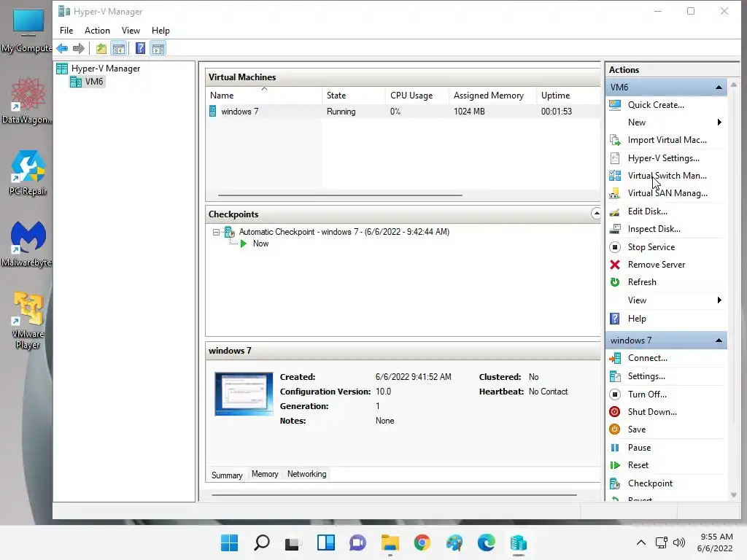Image resolution: width=747 pixels, height=560 pixels.
Task: Open File Explorer from taskbar
Action: pyautogui.click(x=390, y=542)
